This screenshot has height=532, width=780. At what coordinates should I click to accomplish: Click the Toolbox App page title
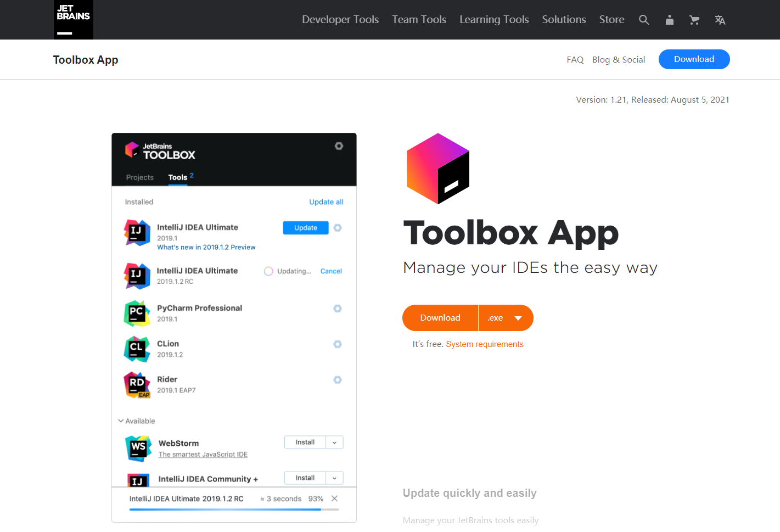tap(510, 233)
